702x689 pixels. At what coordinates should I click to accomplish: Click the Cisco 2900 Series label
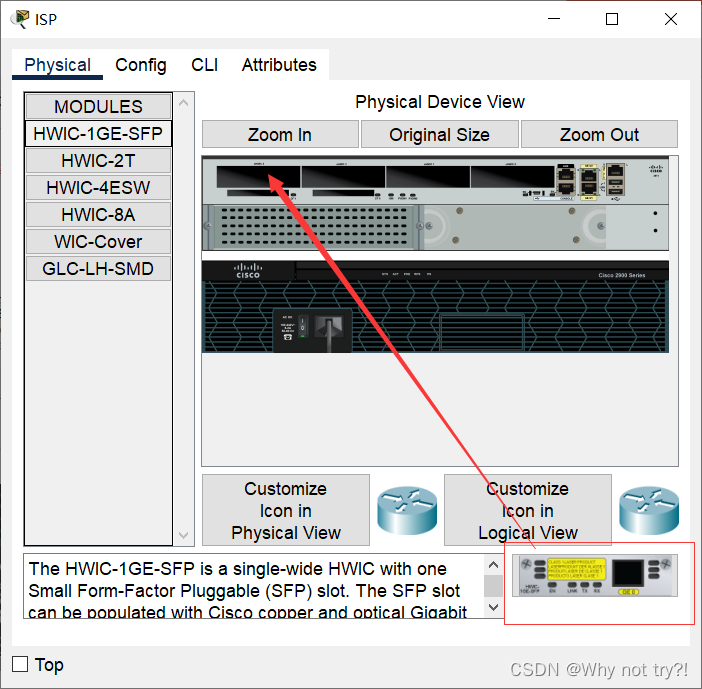(621, 275)
